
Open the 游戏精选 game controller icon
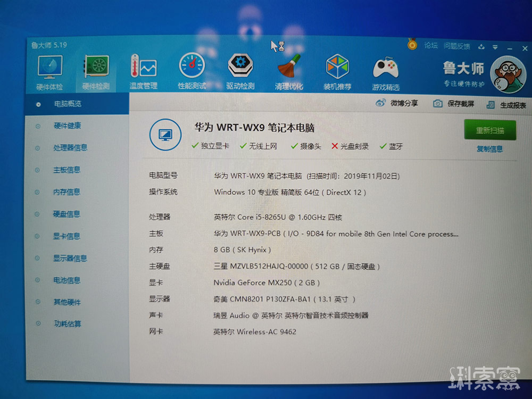pos(386,69)
